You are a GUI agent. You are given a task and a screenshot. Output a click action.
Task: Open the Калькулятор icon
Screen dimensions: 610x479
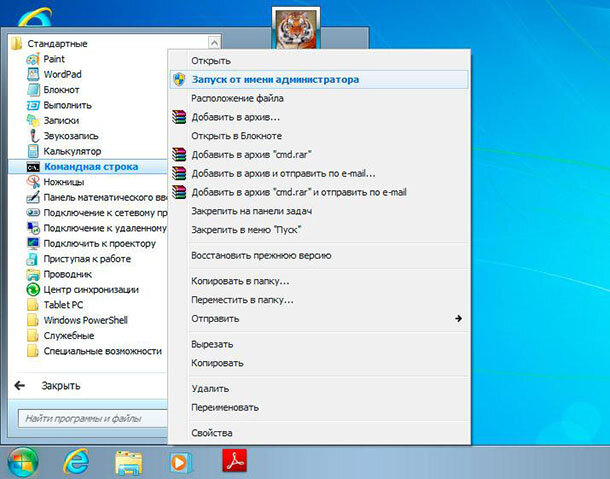33,151
